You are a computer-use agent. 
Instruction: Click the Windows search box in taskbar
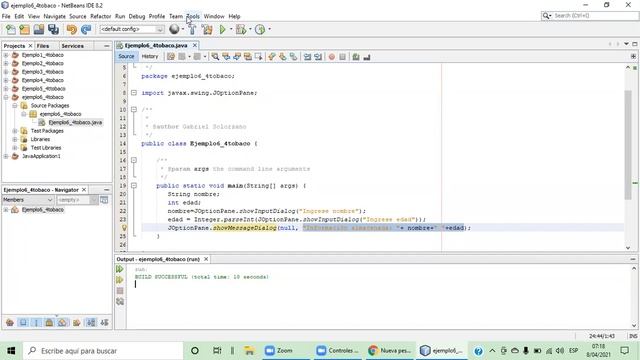(x=103, y=351)
